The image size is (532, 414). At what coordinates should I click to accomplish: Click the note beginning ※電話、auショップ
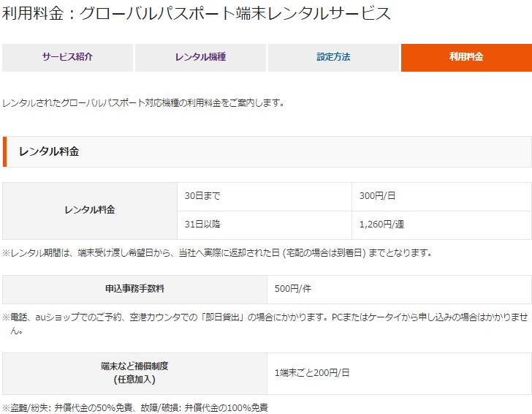[x=265, y=323]
